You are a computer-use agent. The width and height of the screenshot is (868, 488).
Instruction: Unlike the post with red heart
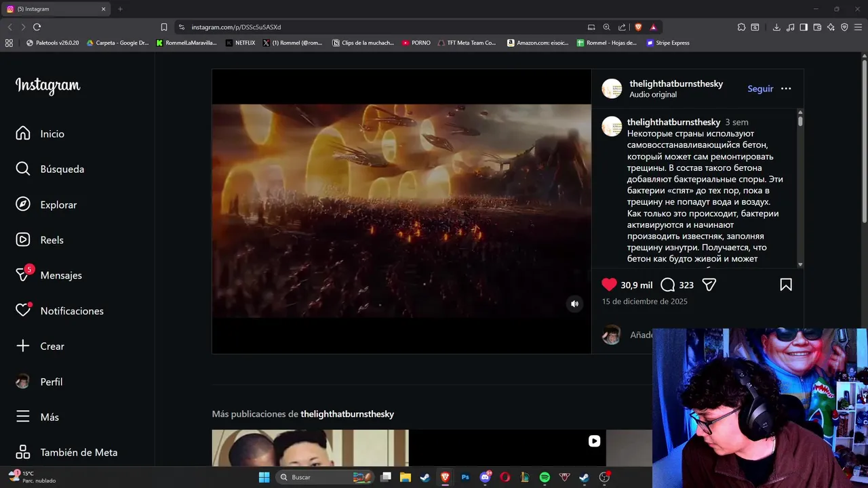pyautogui.click(x=609, y=285)
